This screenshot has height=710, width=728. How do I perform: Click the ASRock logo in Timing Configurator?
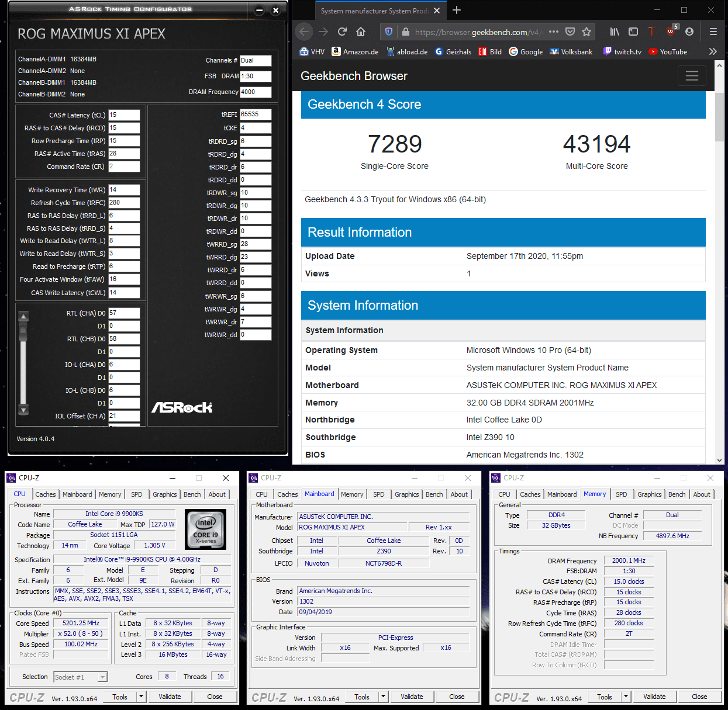point(182,407)
